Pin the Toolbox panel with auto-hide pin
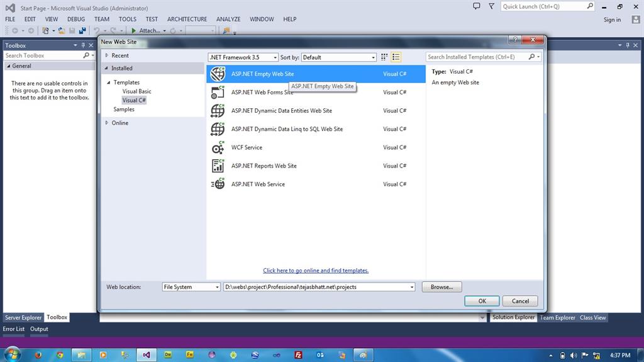 83,45
